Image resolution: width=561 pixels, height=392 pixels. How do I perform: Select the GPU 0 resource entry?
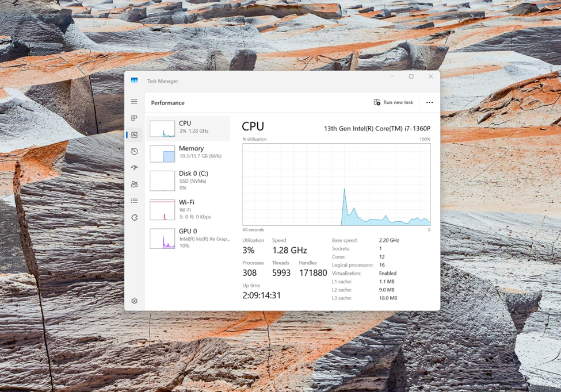(188, 239)
